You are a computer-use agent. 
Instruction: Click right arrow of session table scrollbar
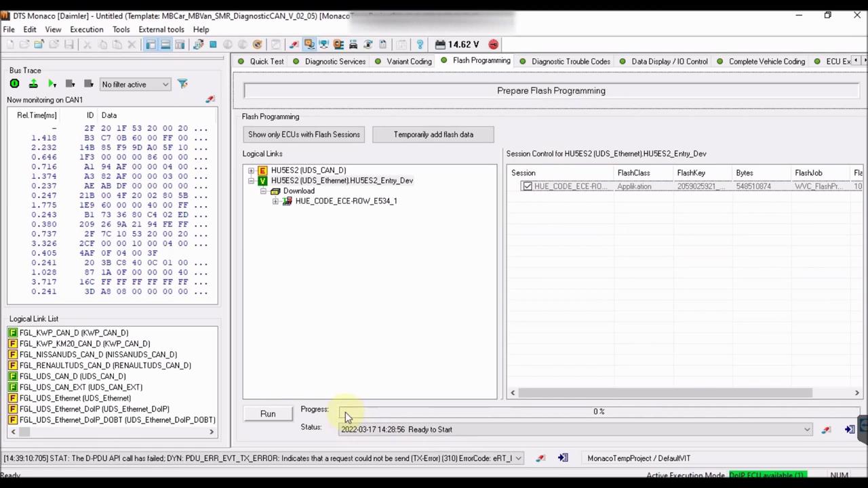click(856, 393)
